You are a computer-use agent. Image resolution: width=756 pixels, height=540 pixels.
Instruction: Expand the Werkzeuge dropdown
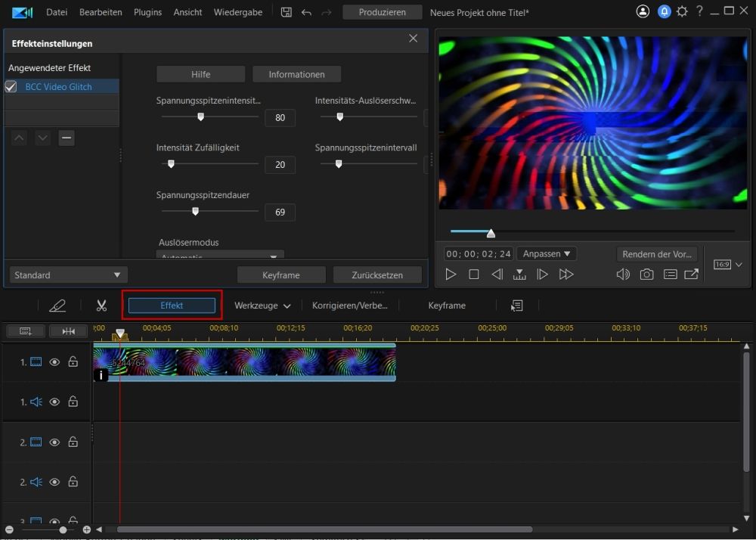(x=262, y=306)
